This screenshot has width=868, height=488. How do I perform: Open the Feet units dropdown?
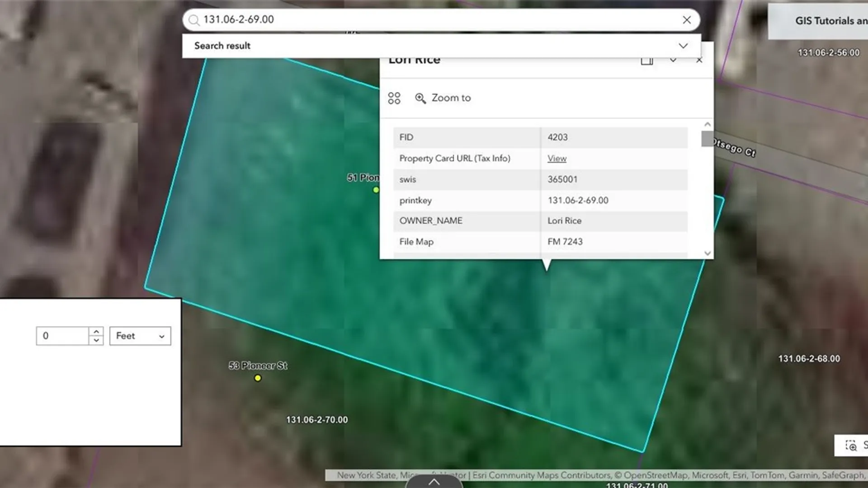pos(140,336)
